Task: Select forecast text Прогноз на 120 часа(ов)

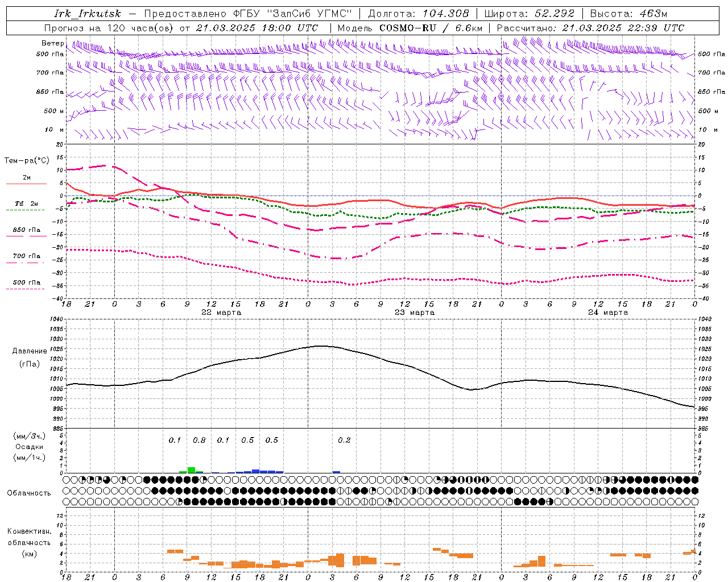Action: [x=109, y=28]
